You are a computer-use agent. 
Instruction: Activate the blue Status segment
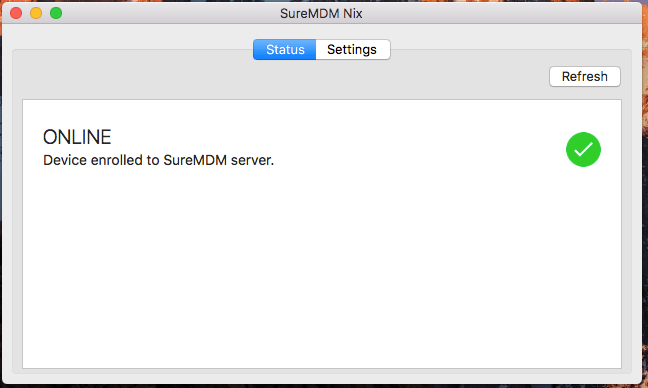(x=285, y=50)
